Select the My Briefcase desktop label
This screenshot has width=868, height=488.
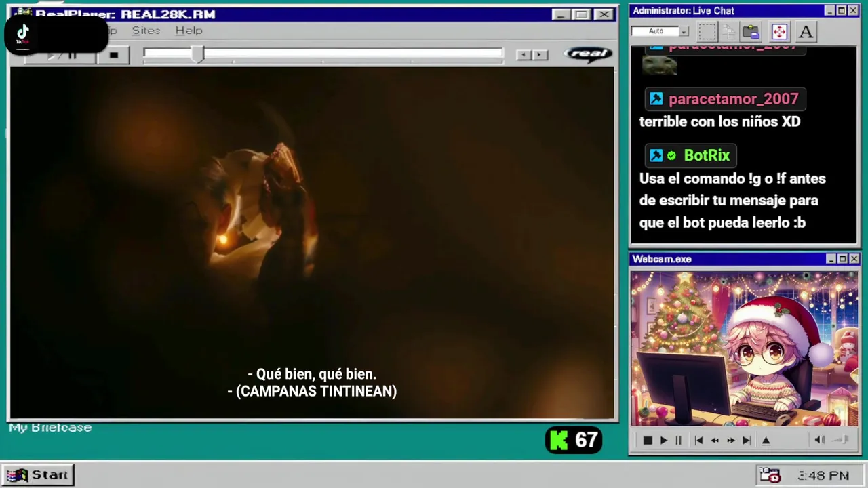50,428
